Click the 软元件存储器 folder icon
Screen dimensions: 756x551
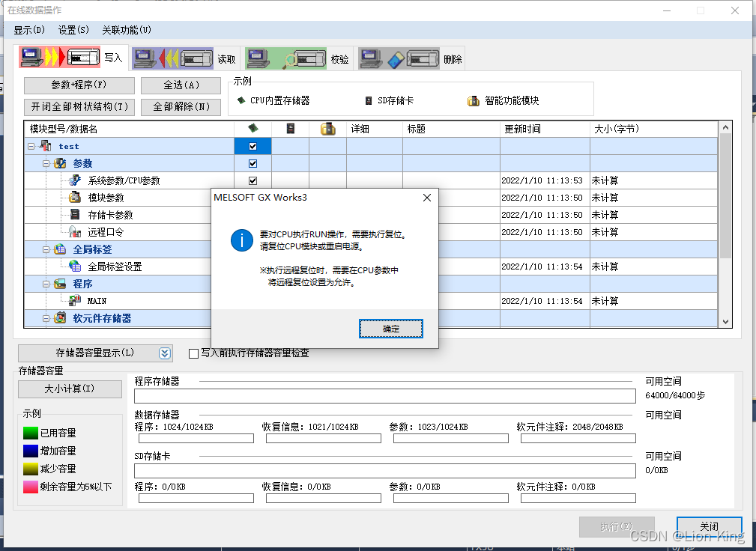click(x=60, y=318)
